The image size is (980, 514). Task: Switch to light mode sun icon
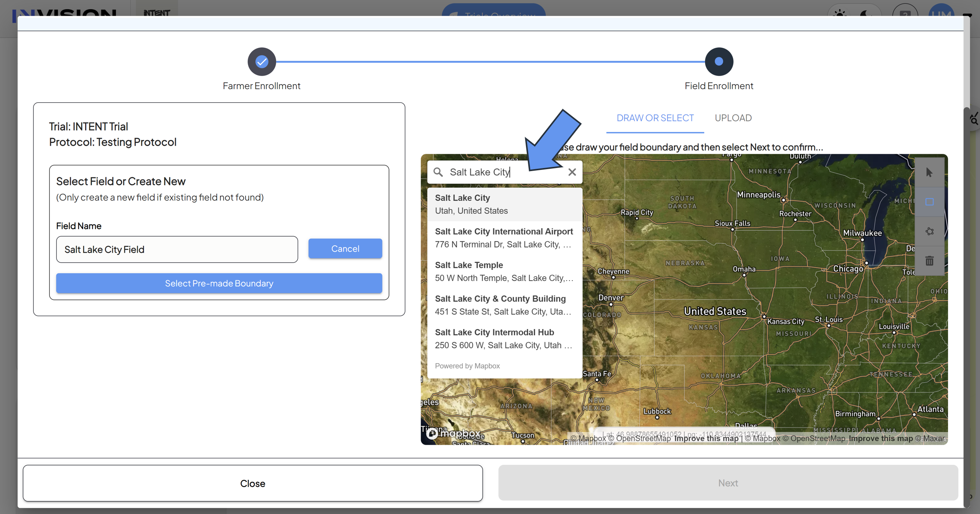[840, 13]
